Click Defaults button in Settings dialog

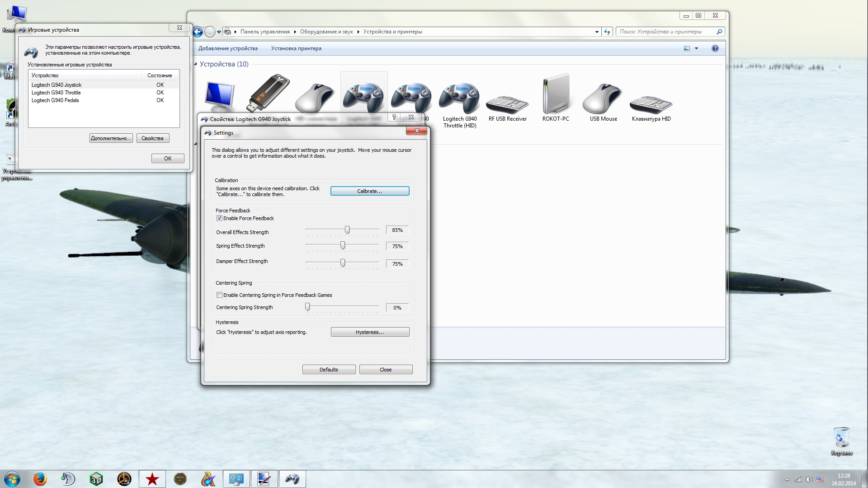[x=329, y=370]
